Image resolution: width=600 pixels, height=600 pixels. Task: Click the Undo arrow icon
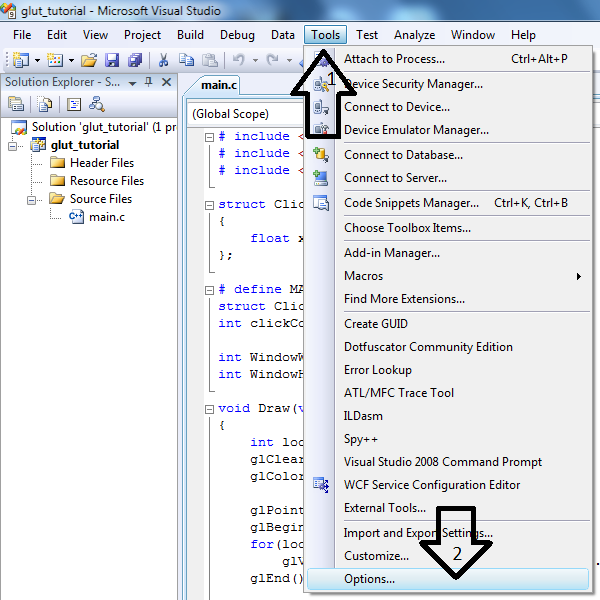239,60
